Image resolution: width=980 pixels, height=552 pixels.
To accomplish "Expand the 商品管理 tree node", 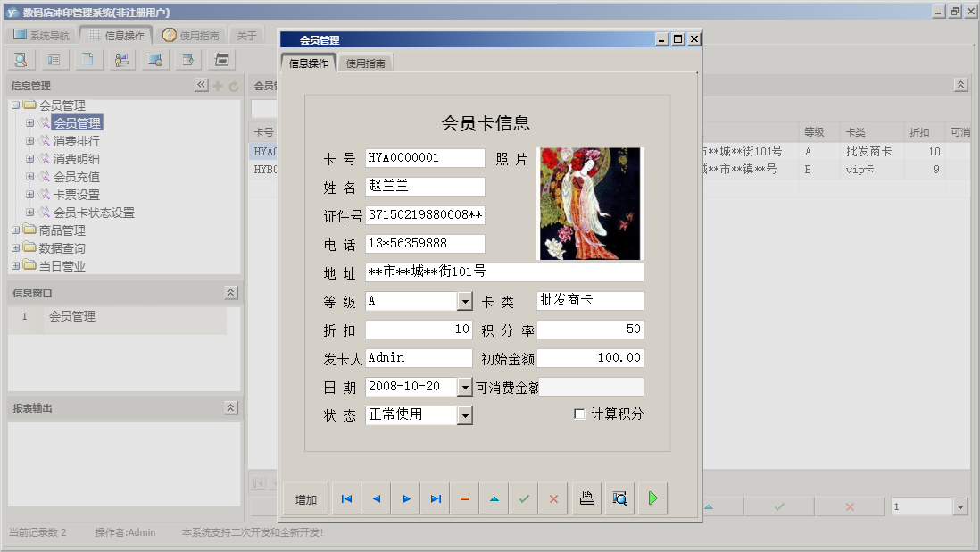I will pos(14,230).
